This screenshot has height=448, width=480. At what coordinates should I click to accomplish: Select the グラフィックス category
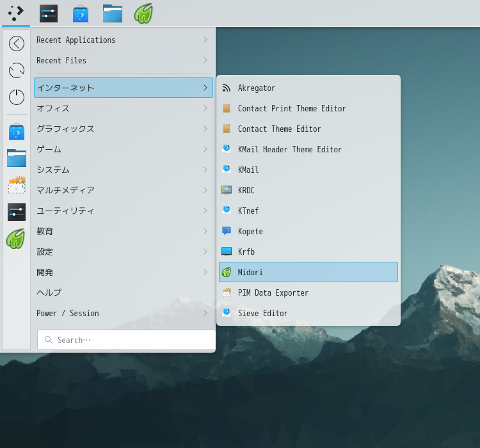click(x=124, y=129)
